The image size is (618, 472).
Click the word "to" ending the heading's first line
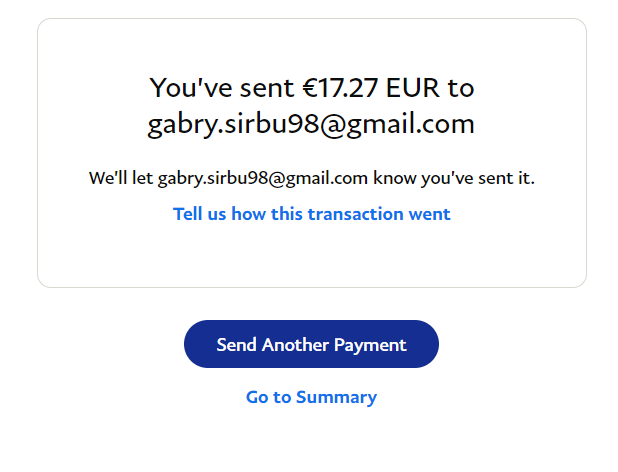[x=461, y=88]
